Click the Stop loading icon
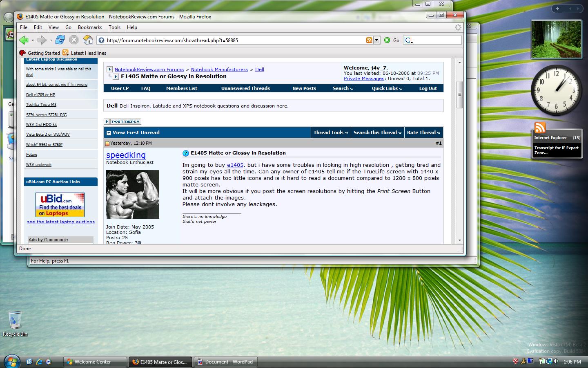This screenshot has height=368, width=588. tap(73, 40)
